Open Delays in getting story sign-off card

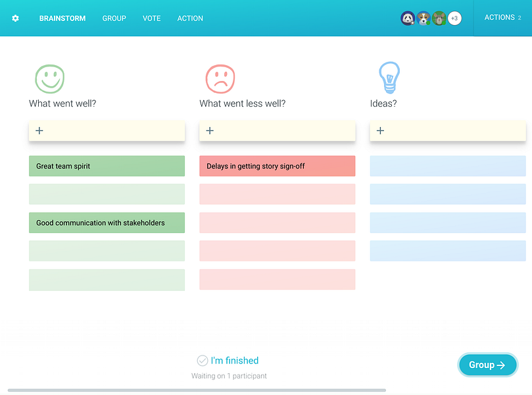(278, 166)
